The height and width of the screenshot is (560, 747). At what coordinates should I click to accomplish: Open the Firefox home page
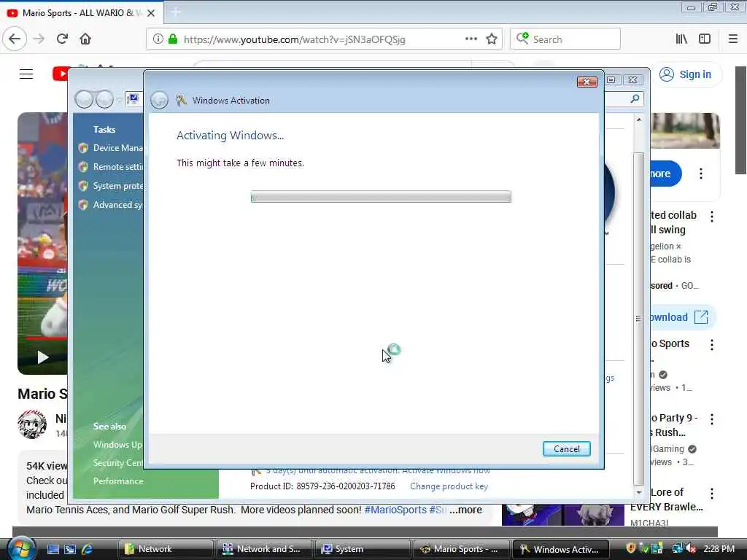(x=85, y=39)
